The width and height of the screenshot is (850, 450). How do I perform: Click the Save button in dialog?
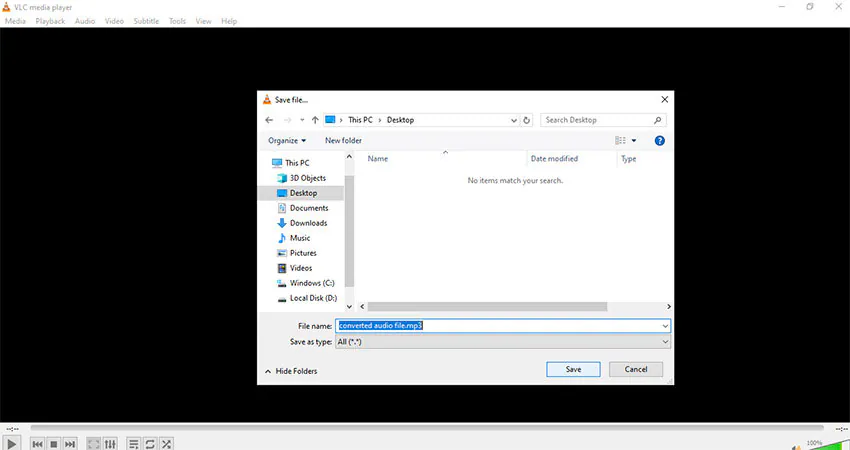(573, 369)
